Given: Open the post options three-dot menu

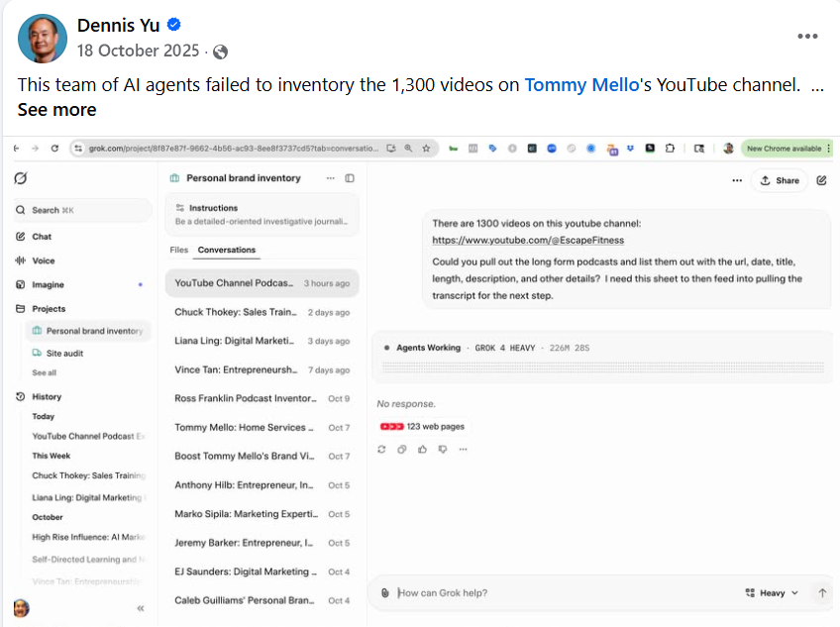Looking at the screenshot, I should 807,36.
